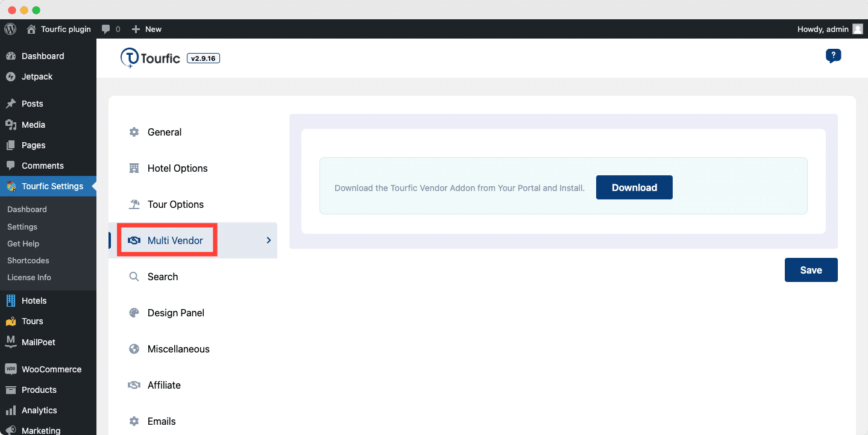The image size is (868, 435).
Task: Click the New label in admin bar
Action: click(x=153, y=29)
